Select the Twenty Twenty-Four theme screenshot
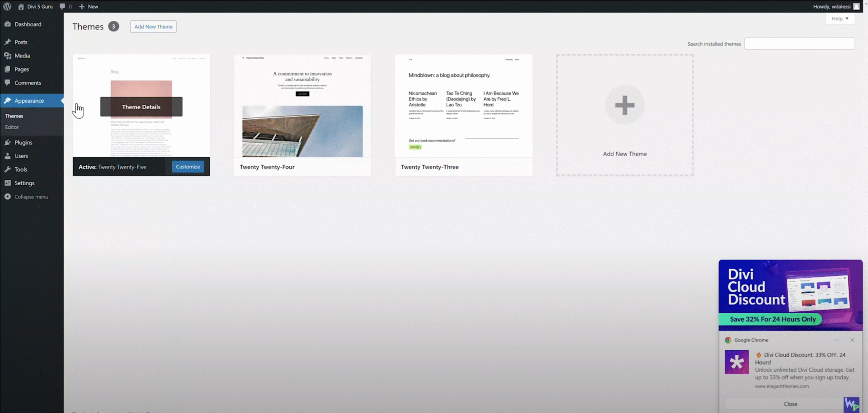Screen dimensions: 868x413 click(302, 106)
